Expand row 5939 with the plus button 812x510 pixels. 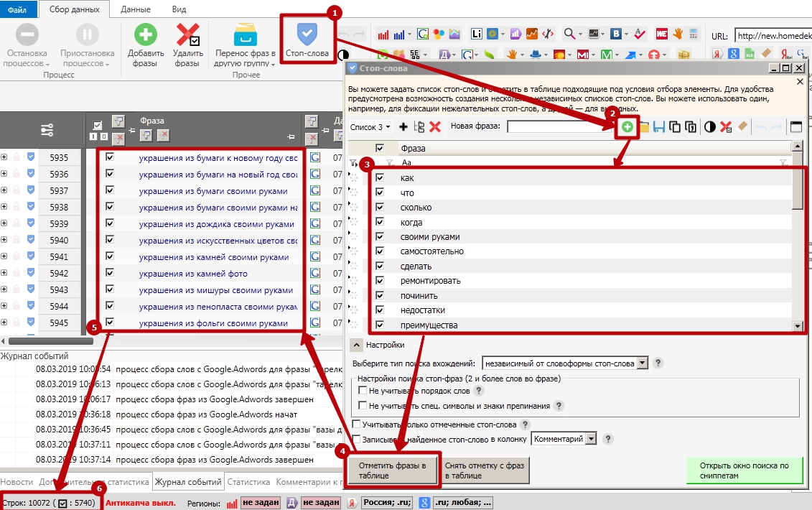(x=4, y=223)
